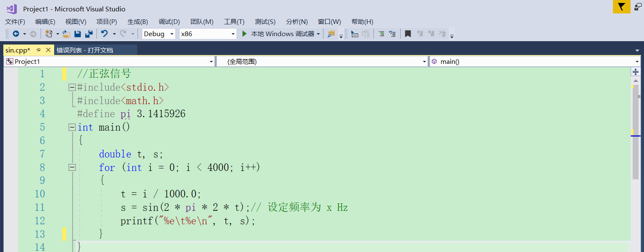Open a file with the Open File icon
Image resolution: width=644 pixels, height=252 pixels.
(65, 34)
